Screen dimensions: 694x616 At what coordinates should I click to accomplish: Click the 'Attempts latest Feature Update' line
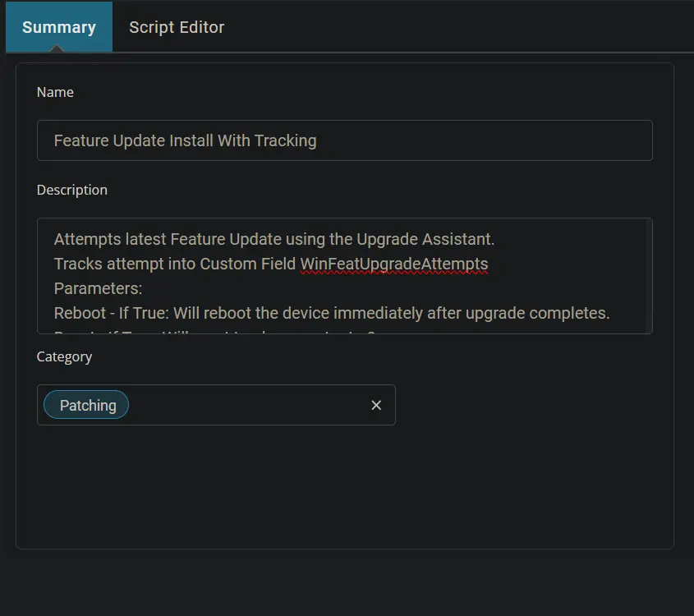pyautogui.click(x=274, y=239)
